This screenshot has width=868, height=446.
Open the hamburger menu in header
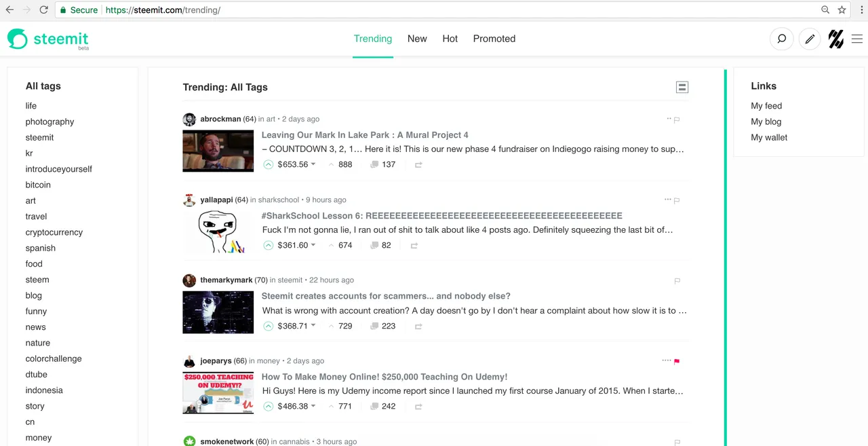tap(857, 39)
